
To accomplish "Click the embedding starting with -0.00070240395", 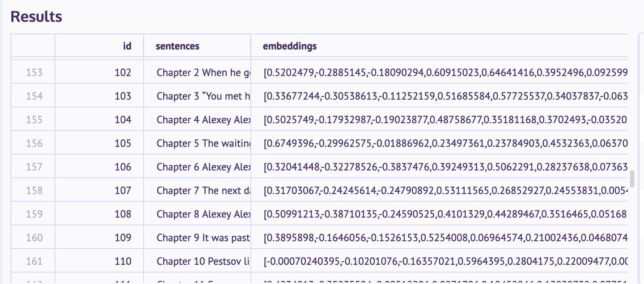I will pyautogui.click(x=439, y=261).
